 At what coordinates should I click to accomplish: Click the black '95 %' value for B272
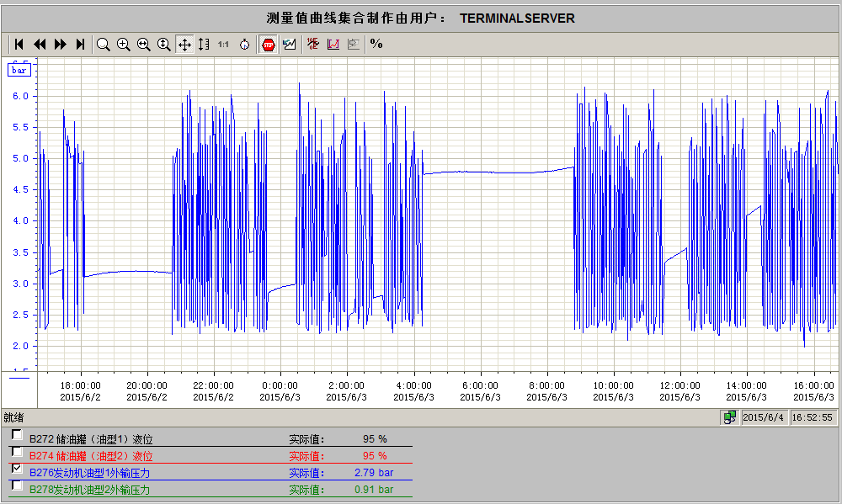(x=375, y=439)
